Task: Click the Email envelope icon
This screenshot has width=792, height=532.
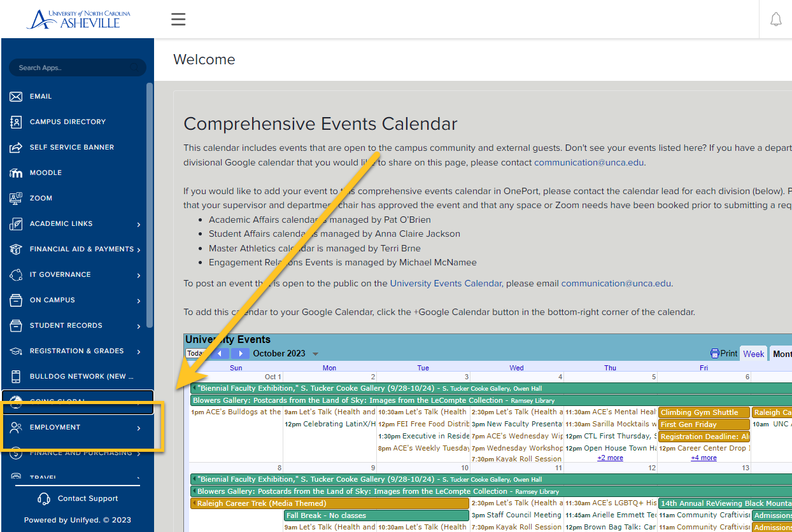Action: [17, 97]
